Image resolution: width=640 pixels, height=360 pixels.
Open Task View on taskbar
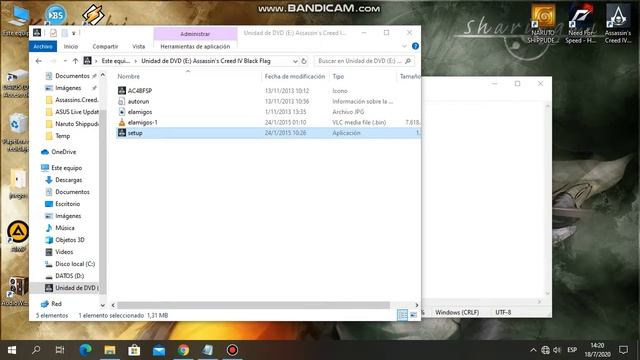(x=60, y=350)
